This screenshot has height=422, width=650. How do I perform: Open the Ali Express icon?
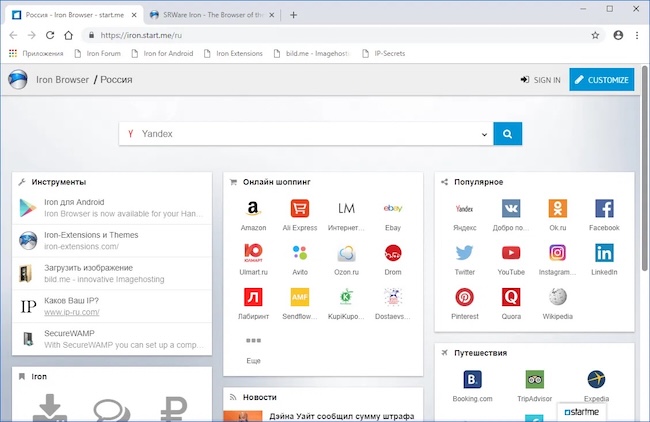300,208
